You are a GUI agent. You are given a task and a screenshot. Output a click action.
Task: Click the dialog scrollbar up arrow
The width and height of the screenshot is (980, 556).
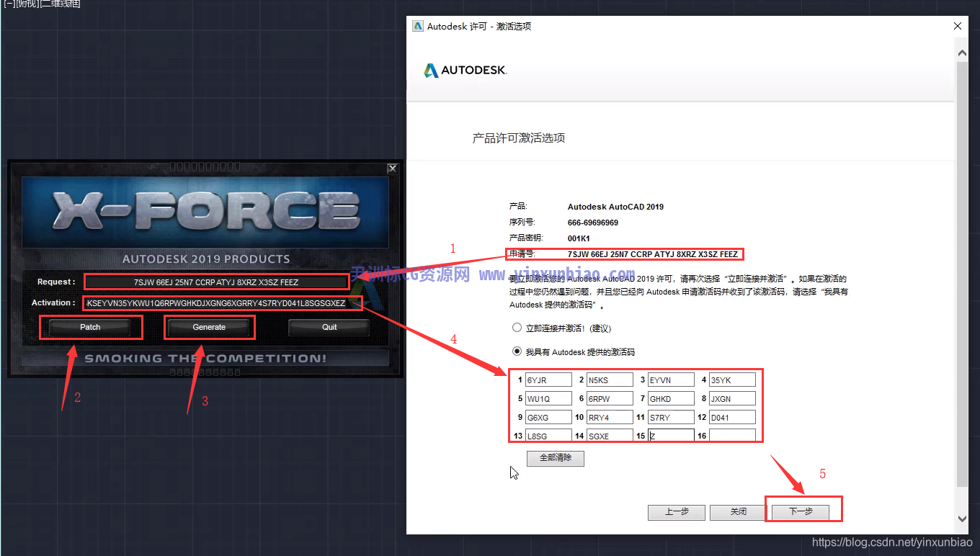click(962, 53)
